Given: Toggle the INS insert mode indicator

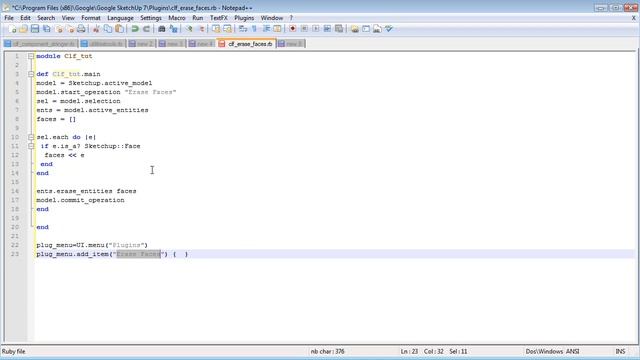Looking at the screenshot, I should [620, 351].
